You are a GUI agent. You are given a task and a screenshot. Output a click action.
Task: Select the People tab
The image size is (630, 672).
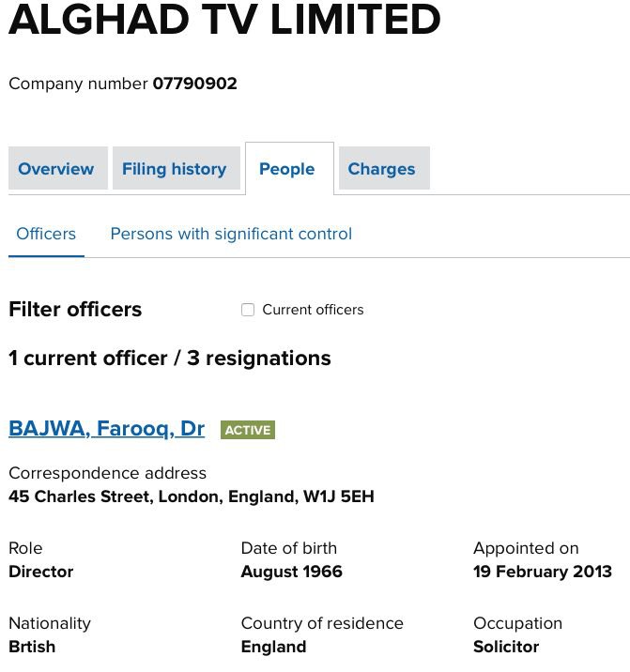coord(287,169)
